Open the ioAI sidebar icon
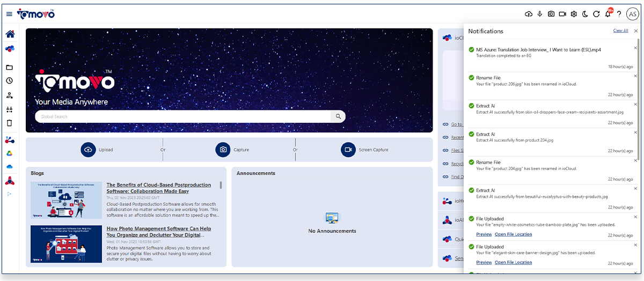644x281 pixels. [x=10, y=181]
